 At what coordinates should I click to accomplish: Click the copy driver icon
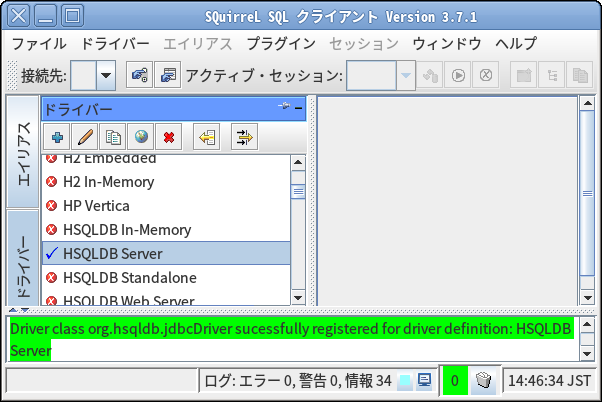113,137
